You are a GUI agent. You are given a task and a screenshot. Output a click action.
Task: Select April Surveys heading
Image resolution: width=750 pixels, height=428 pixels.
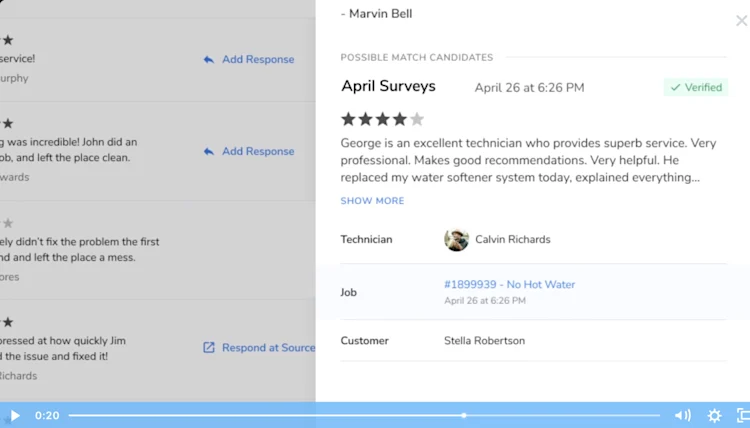click(388, 86)
